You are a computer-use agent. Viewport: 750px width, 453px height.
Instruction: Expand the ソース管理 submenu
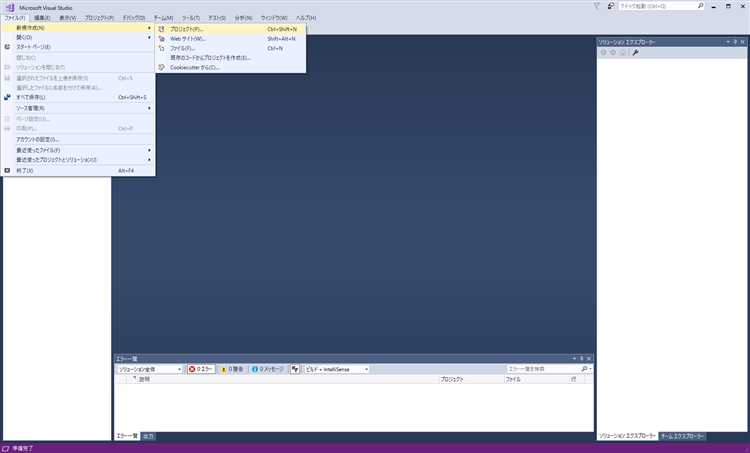[149, 108]
